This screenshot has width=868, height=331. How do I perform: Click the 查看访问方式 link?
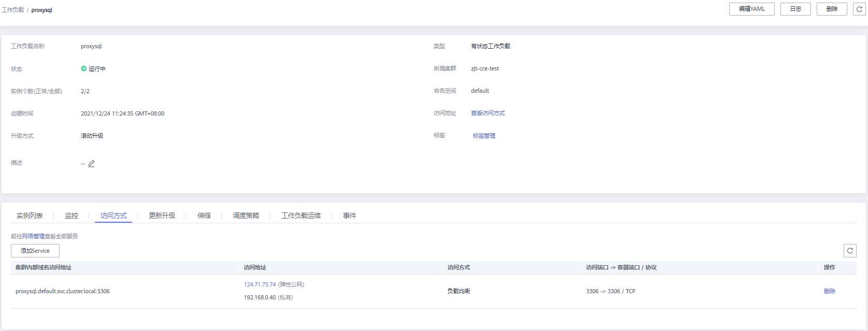coord(488,113)
